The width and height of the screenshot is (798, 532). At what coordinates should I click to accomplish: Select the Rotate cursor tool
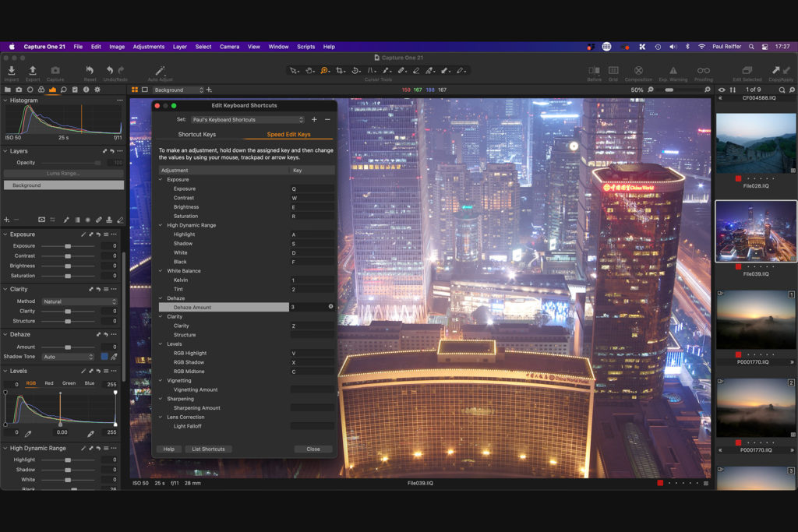click(356, 71)
